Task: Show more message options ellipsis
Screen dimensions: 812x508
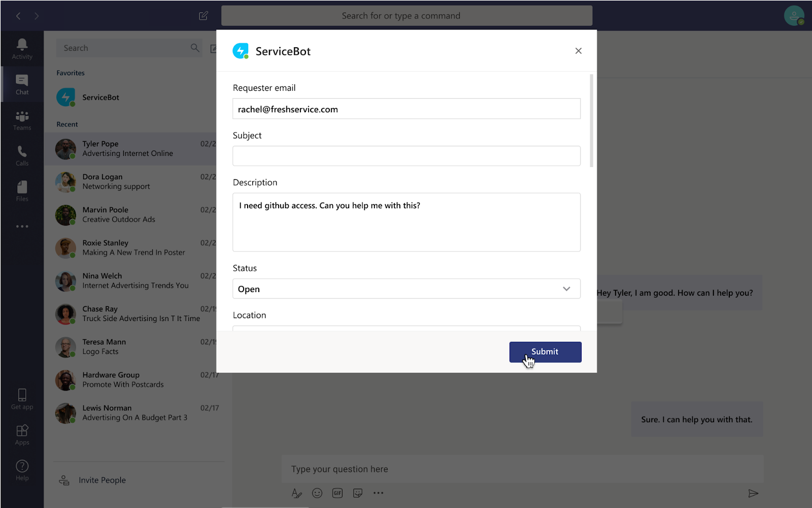Action: [x=379, y=493]
